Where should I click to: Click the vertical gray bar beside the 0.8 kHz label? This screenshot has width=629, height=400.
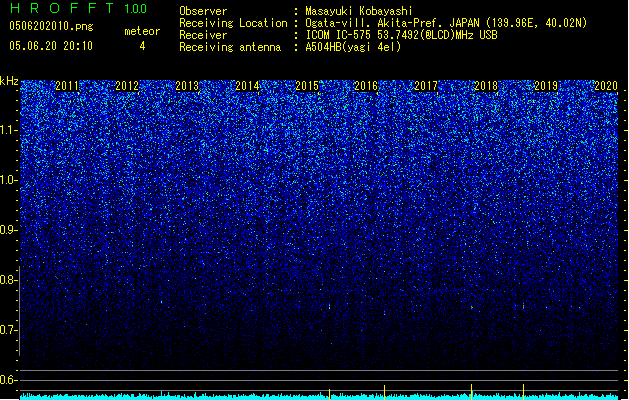tap(19, 311)
